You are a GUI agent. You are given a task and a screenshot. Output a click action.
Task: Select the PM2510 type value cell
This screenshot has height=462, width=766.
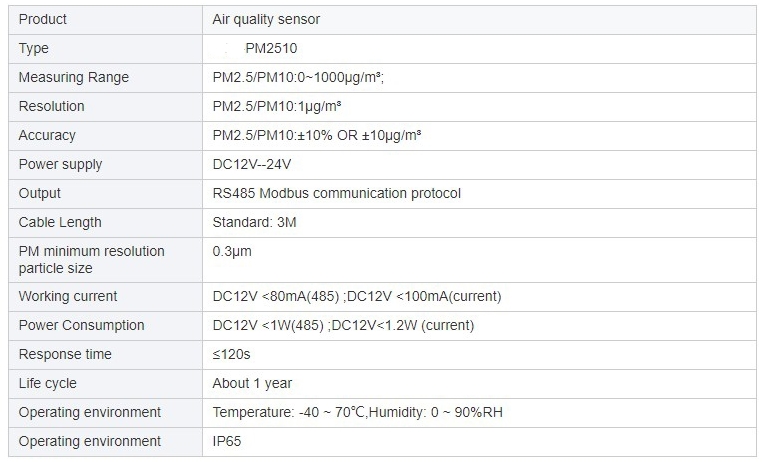pyautogui.click(x=271, y=48)
